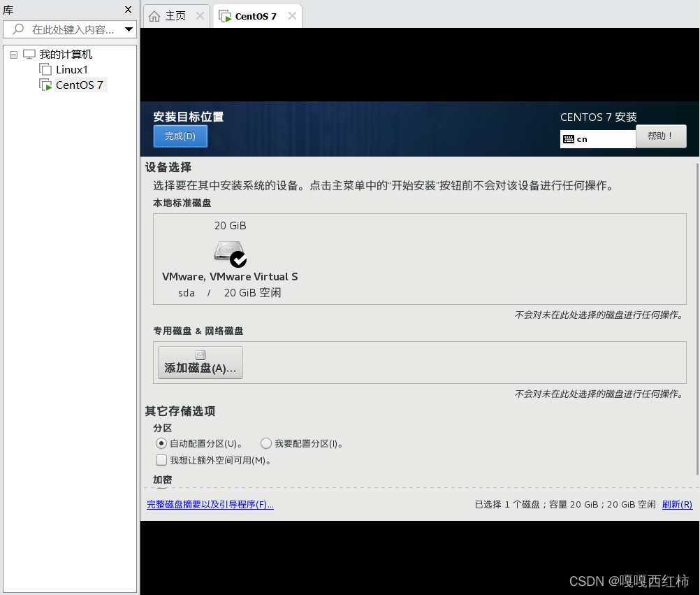700x595 pixels.
Task: Click the '20 GiB' size above the disk icon
Action: pos(231,226)
